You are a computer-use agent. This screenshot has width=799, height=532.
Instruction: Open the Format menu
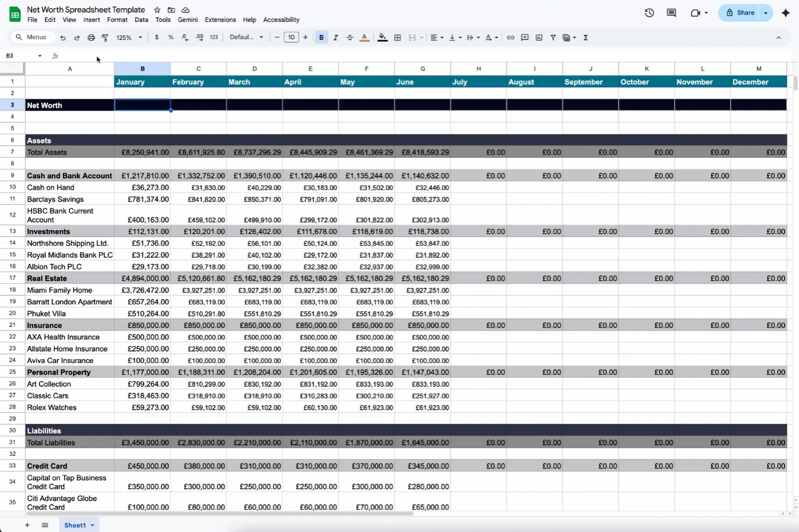coord(117,20)
